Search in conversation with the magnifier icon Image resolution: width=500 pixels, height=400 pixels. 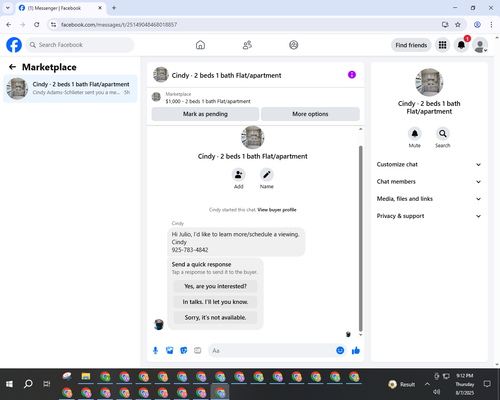443,134
